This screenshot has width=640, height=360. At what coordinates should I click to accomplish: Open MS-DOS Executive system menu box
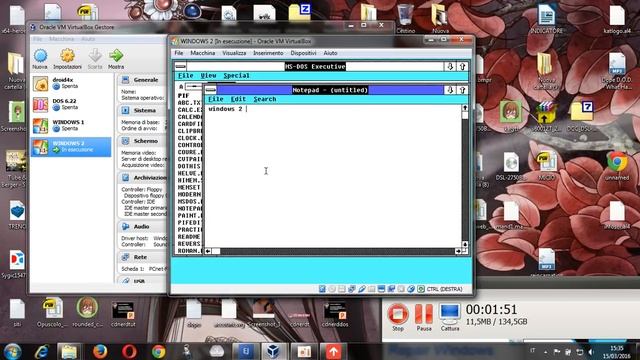(180, 67)
